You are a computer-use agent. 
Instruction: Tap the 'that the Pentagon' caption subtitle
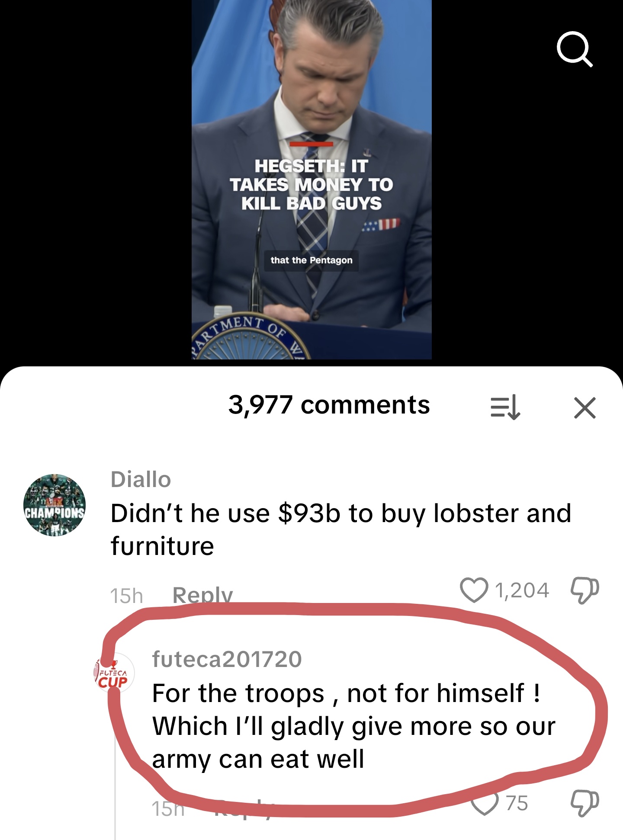pyautogui.click(x=311, y=260)
